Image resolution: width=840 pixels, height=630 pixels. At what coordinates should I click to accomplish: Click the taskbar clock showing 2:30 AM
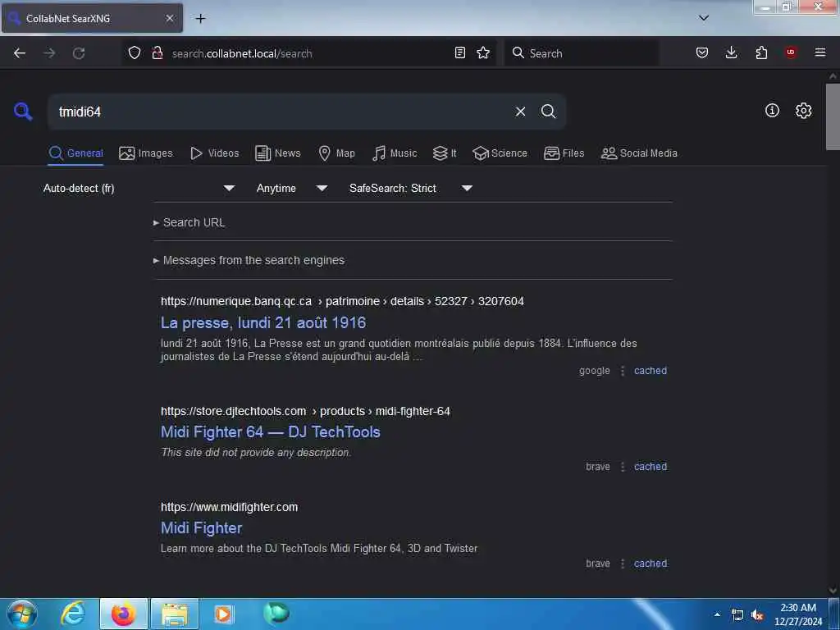tap(797, 614)
